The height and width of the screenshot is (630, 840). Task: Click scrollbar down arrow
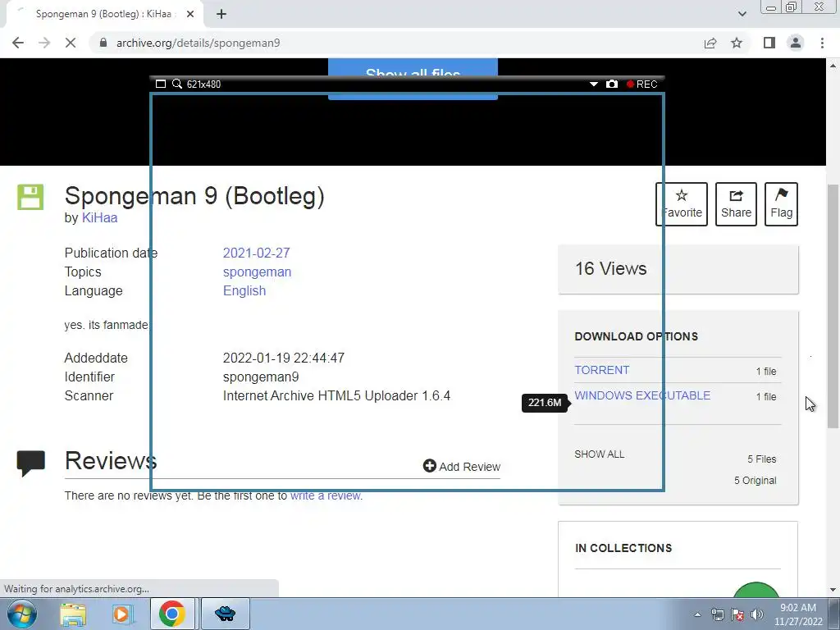833,590
